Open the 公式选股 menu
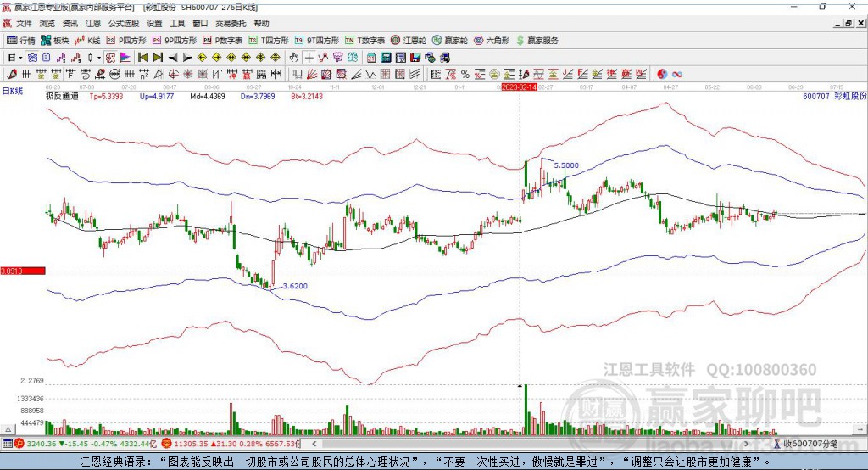Image resolution: width=868 pixels, height=470 pixels. click(124, 23)
